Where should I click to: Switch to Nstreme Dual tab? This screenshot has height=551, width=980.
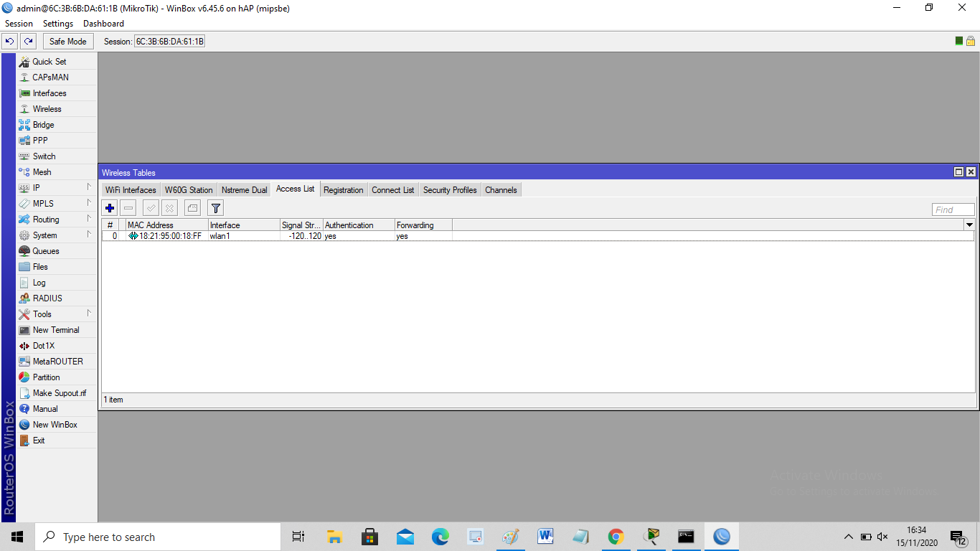coord(245,190)
